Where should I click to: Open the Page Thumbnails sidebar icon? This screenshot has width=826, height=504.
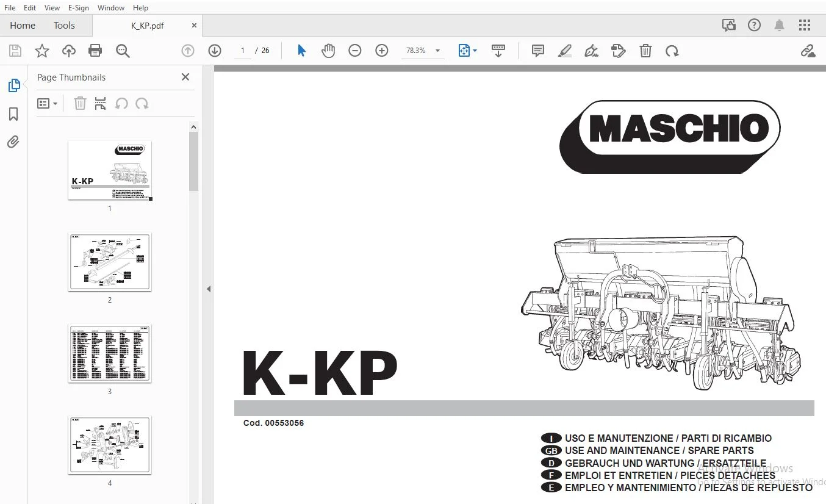point(13,85)
